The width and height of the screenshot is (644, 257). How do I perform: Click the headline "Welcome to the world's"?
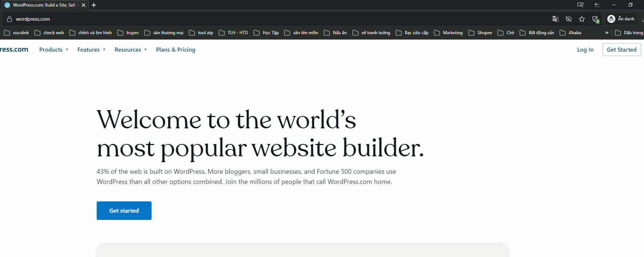point(226,120)
